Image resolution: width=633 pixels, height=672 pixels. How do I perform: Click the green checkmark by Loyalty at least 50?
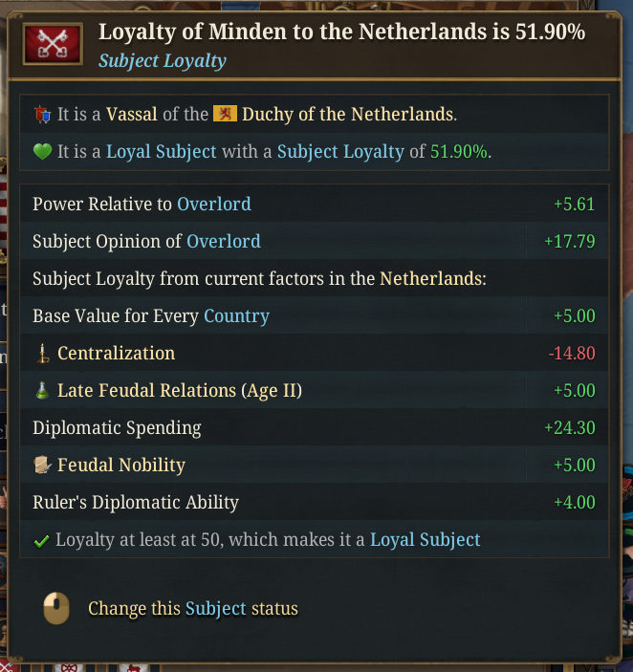(x=41, y=541)
